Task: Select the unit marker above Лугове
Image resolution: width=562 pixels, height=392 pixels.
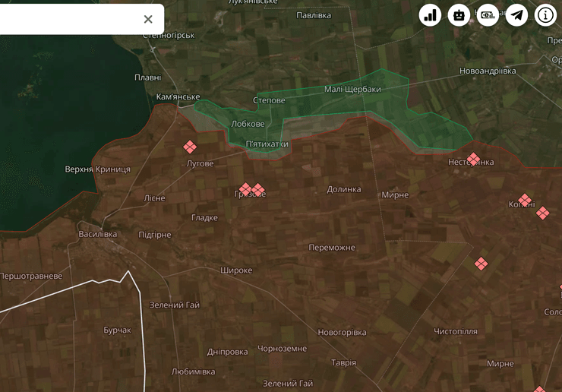Action: click(x=190, y=147)
